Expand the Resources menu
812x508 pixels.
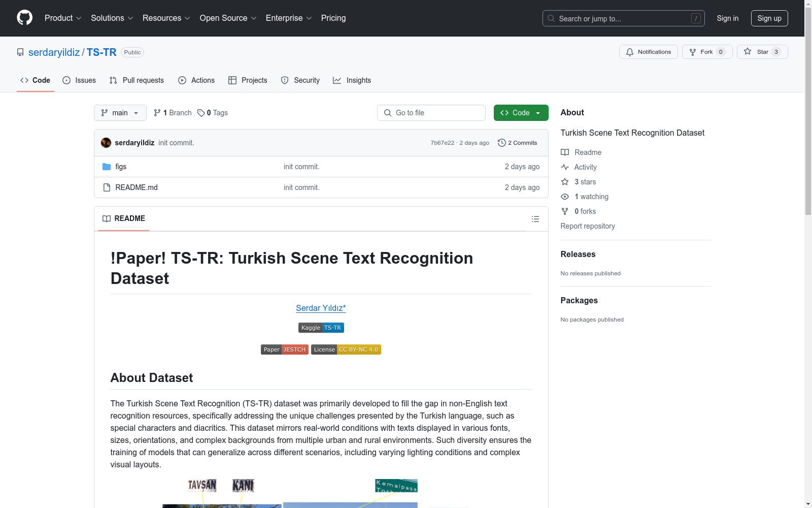point(166,18)
